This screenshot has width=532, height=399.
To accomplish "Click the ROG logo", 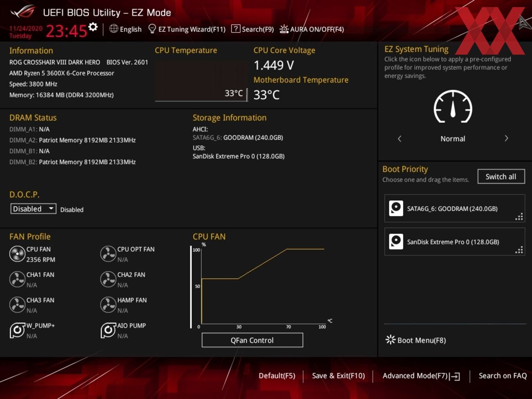I will [23, 12].
